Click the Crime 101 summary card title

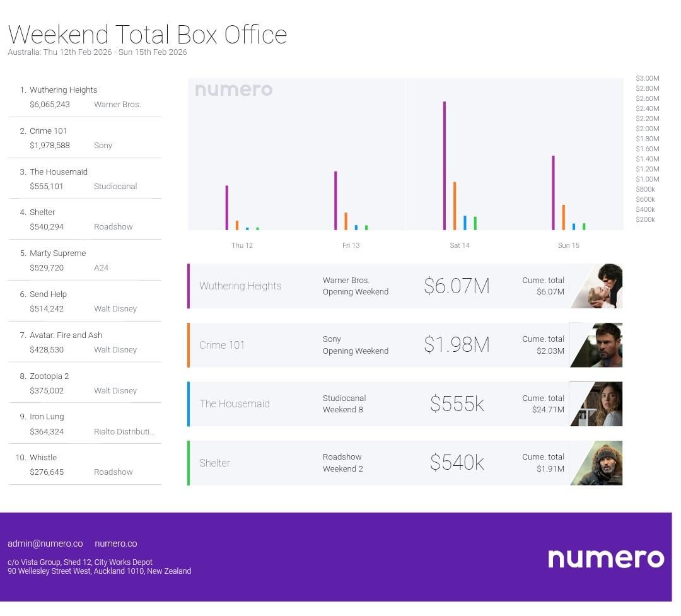click(x=222, y=345)
